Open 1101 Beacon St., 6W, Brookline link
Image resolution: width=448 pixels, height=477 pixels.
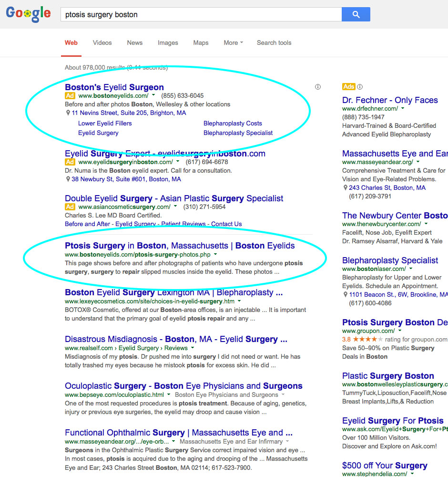[x=398, y=294]
